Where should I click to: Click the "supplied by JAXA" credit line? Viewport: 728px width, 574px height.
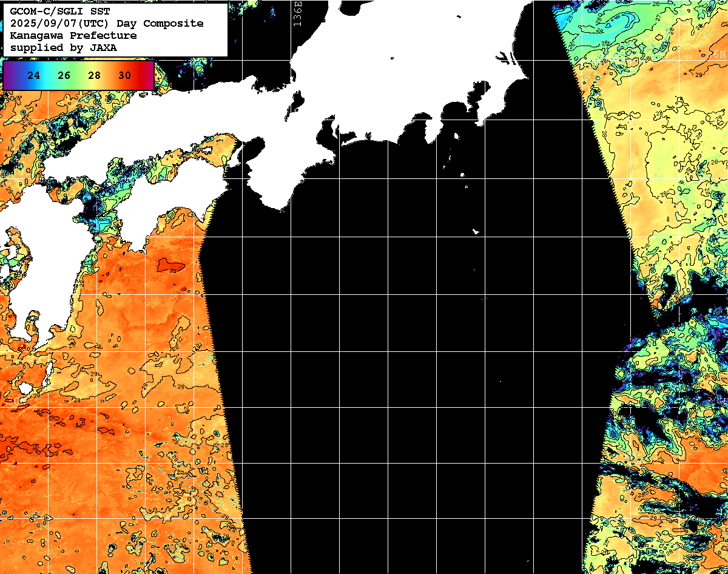pyautogui.click(x=64, y=47)
